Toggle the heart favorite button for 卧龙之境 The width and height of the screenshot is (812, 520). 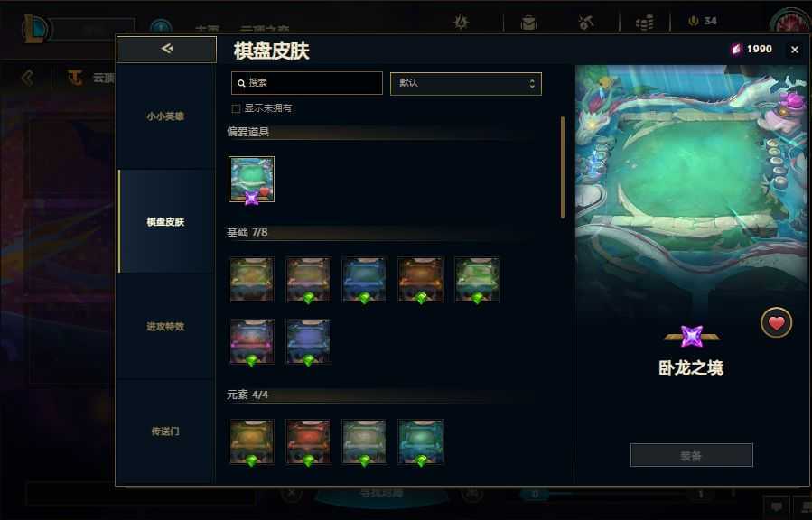point(776,322)
